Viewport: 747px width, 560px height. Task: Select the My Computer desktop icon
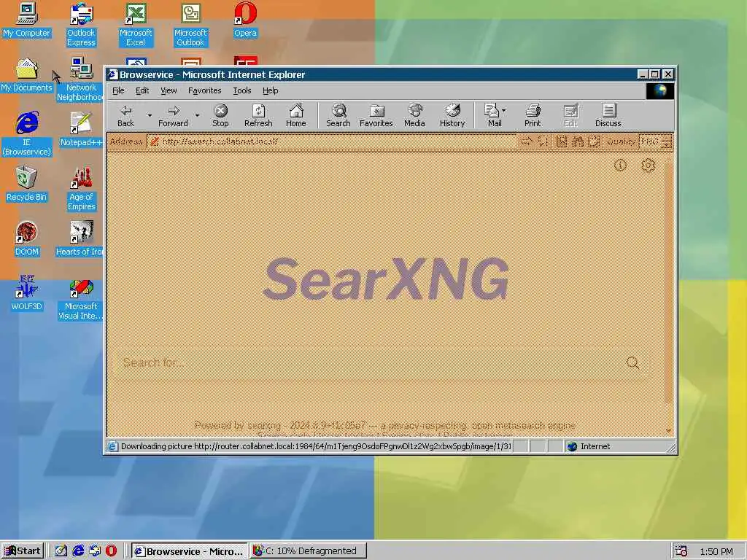pyautogui.click(x=27, y=20)
